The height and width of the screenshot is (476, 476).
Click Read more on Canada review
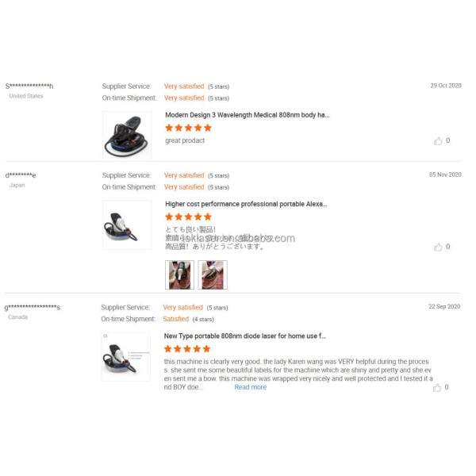click(251, 387)
